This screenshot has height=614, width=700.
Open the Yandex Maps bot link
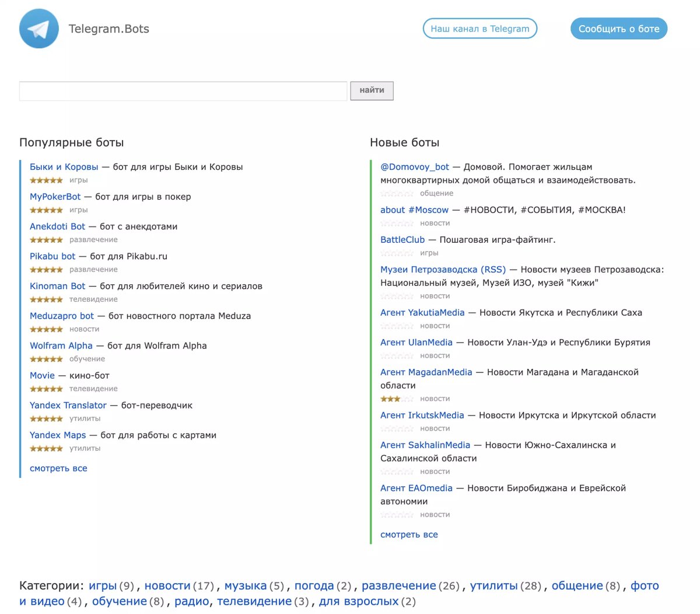pyautogui.click(x=58, y=435)
